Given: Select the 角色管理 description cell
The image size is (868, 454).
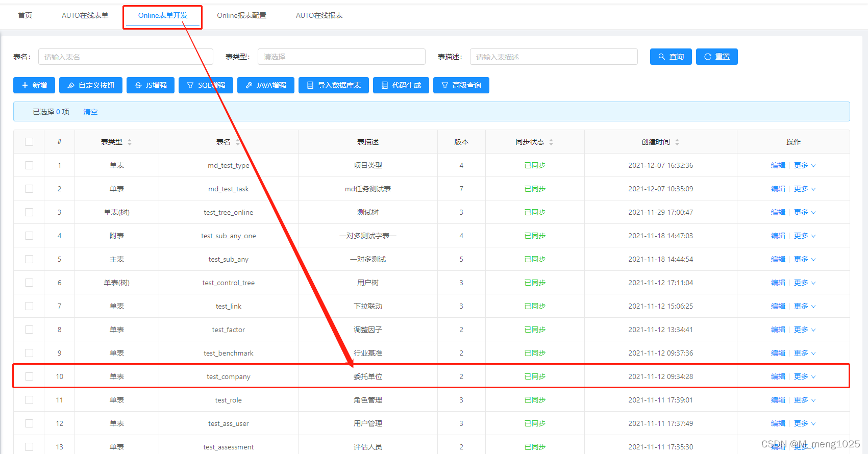Looking at the screenshot, I should 368,400.
